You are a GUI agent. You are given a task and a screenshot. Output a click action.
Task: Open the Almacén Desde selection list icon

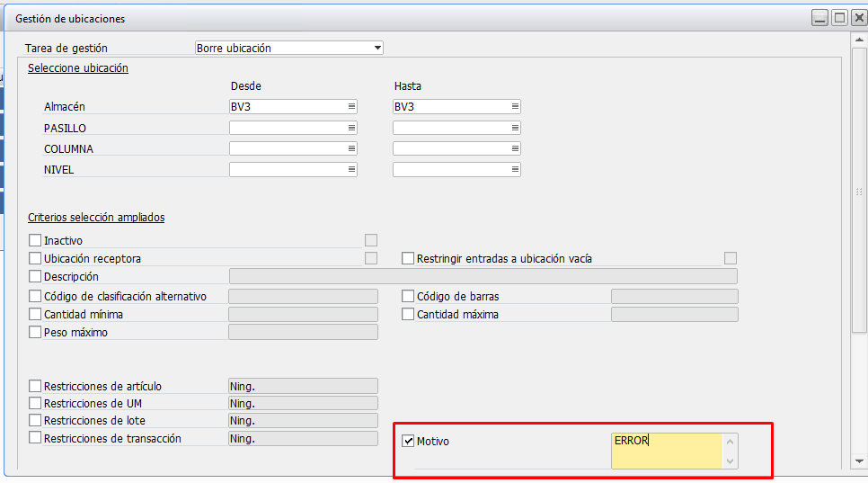click(351, 106)
